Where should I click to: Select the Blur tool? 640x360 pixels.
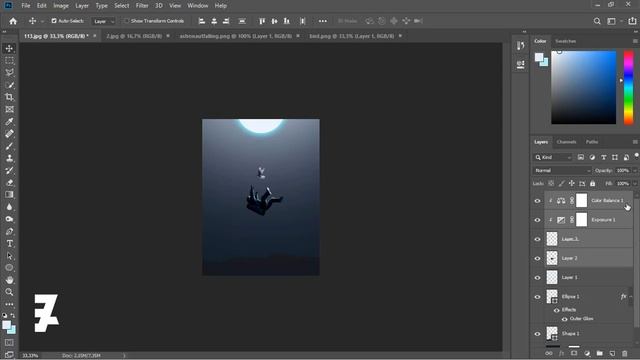click(x=9, y=207)
